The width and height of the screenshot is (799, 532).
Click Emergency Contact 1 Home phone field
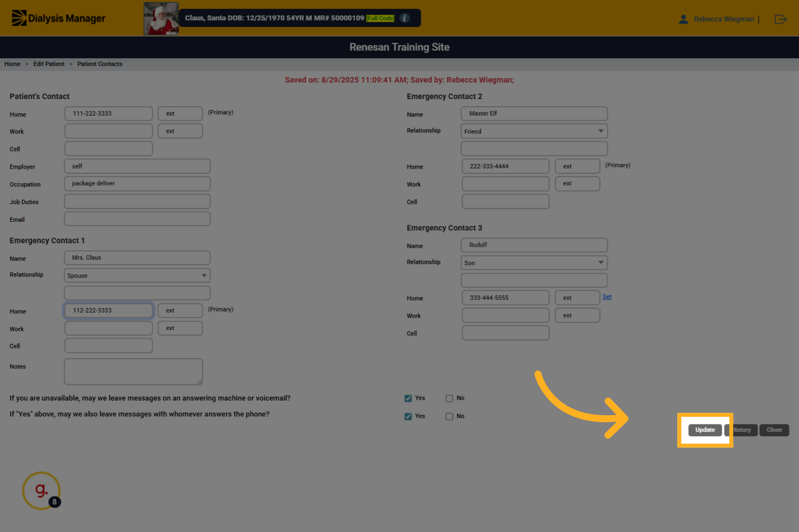click(108, 311)
